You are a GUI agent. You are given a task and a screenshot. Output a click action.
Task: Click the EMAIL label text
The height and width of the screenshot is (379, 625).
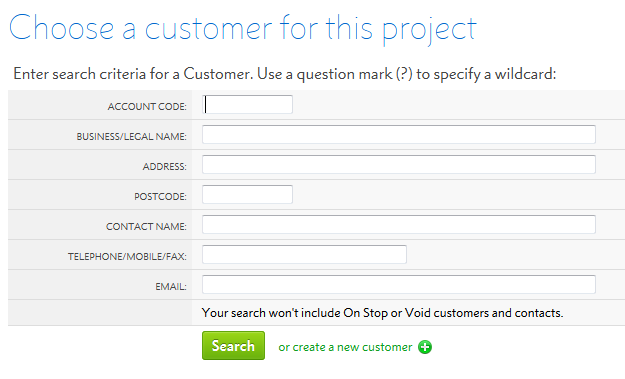[171, 287]
